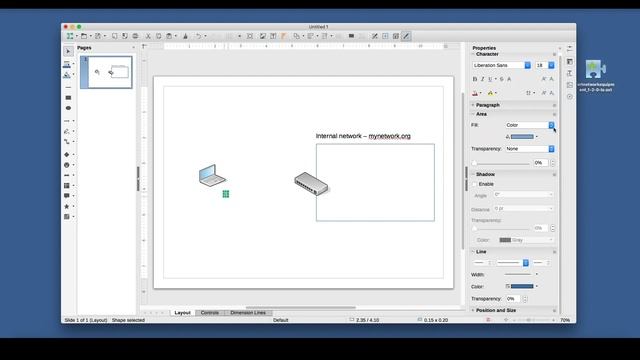Toggle Strikethrough in Character panel
The width and height of the screenshot is (640, 360).
click(x=502, y=79)
